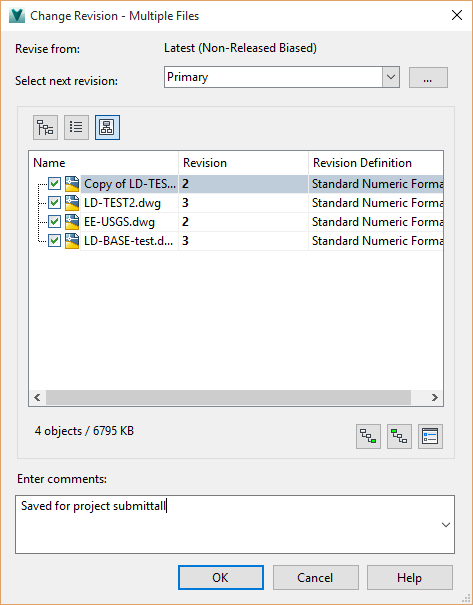This screenshot has width=473, height=605.
Task: Click the horizontal scrollbar left arrow
Action: click(37, 397)
